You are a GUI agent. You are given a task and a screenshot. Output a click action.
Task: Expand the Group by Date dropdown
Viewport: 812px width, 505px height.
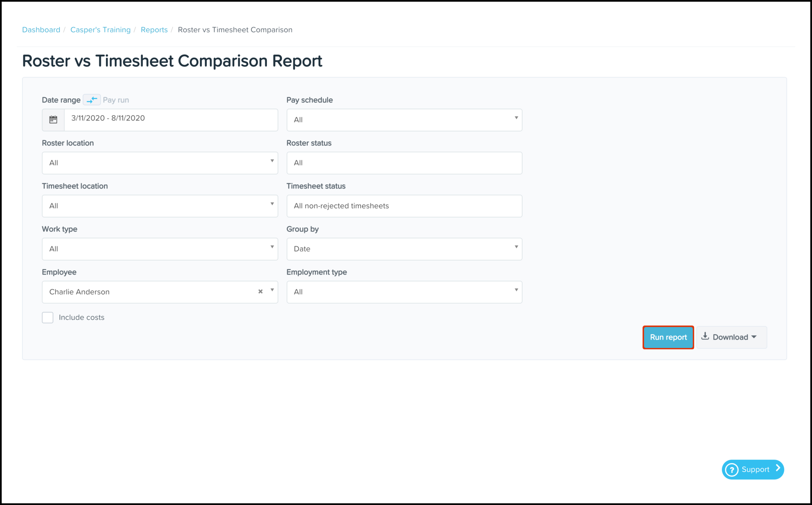click(x=404, y=249)
